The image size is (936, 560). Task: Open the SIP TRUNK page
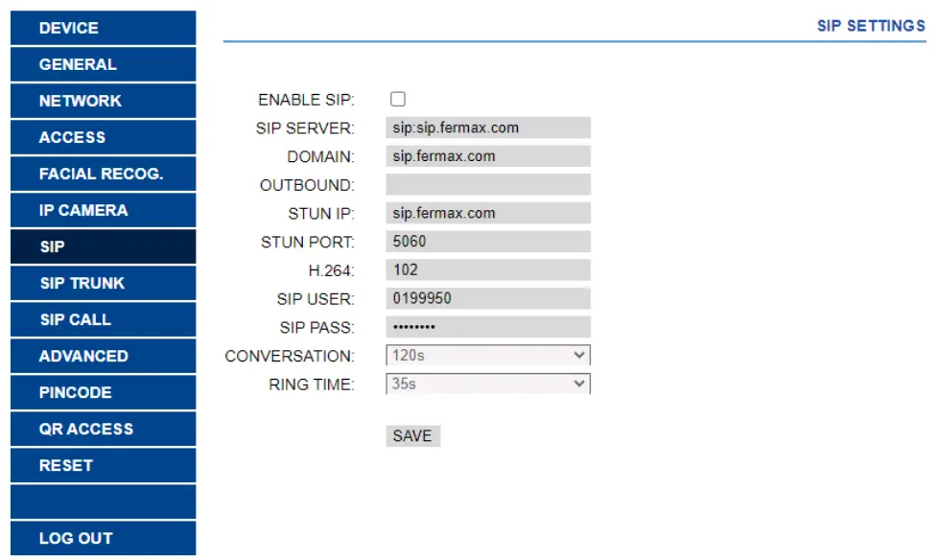103,284
